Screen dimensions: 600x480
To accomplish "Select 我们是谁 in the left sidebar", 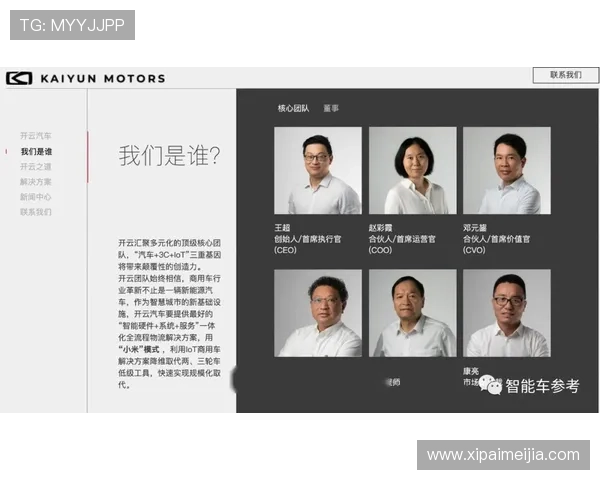I will 36,152.
